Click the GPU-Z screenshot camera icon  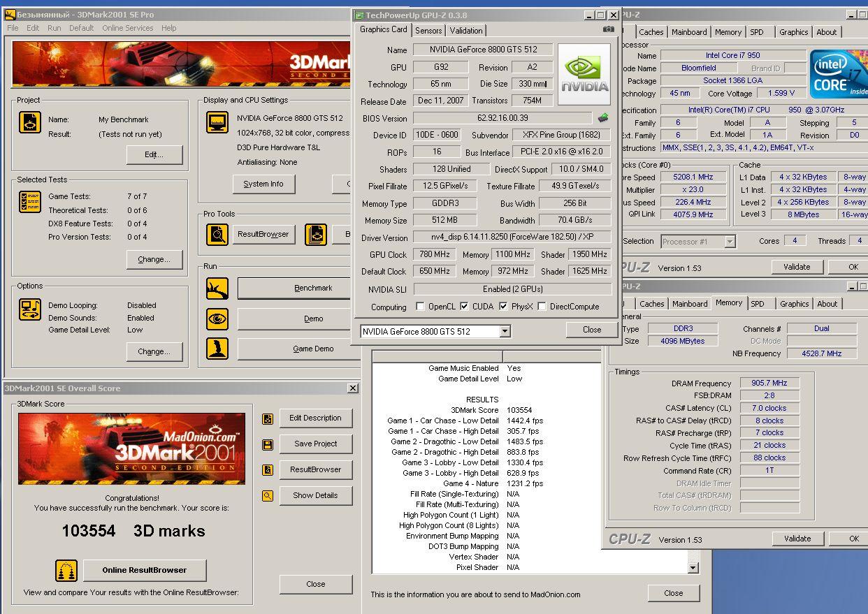point(608,29)
